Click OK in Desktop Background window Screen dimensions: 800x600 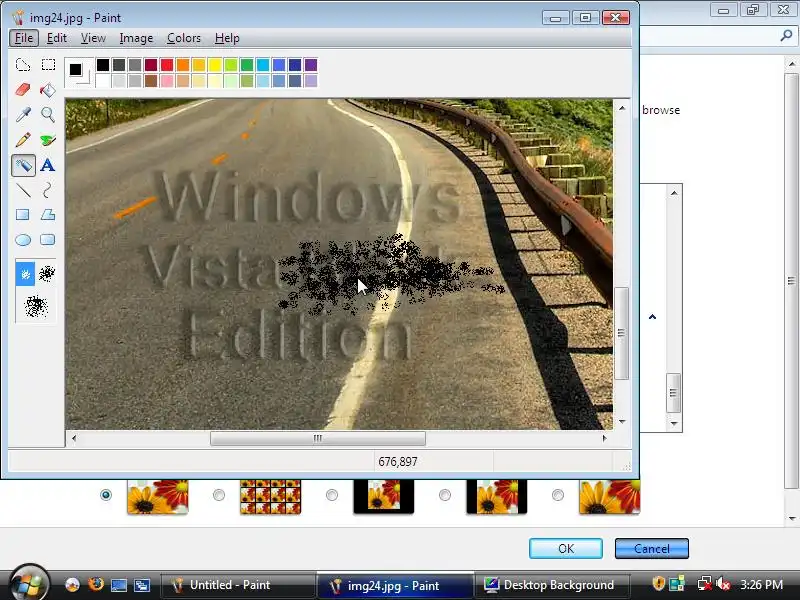566,548
